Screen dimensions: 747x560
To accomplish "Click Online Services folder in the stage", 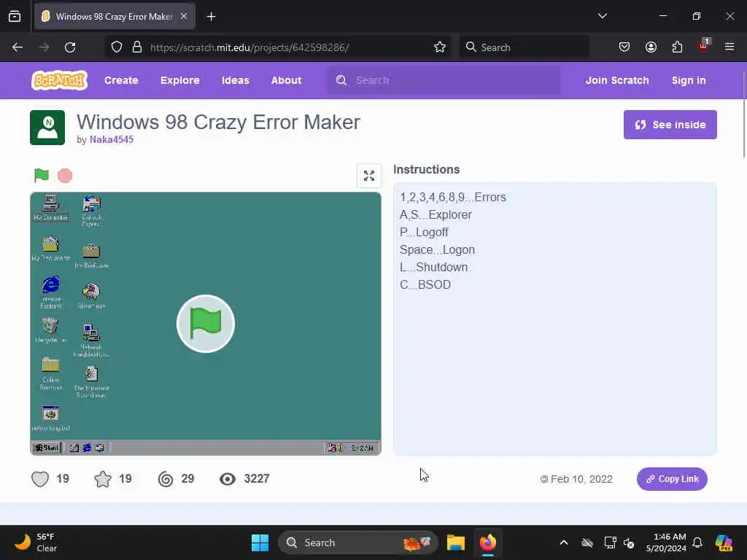I will [50, 374].
